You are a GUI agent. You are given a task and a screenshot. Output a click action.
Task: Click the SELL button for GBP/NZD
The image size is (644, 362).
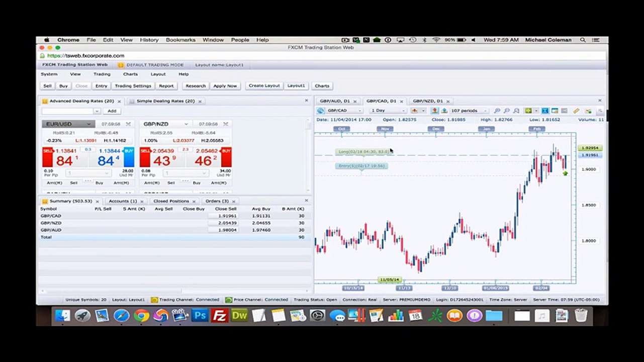pyautogui.click(x=145, y=157)
